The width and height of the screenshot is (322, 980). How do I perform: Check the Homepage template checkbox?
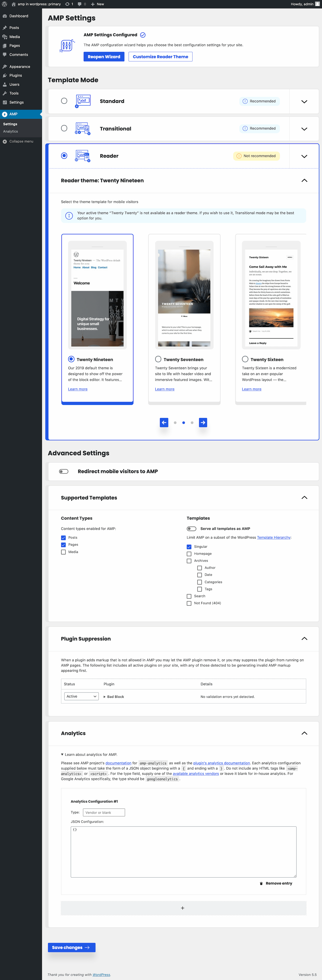coord(189,554)
